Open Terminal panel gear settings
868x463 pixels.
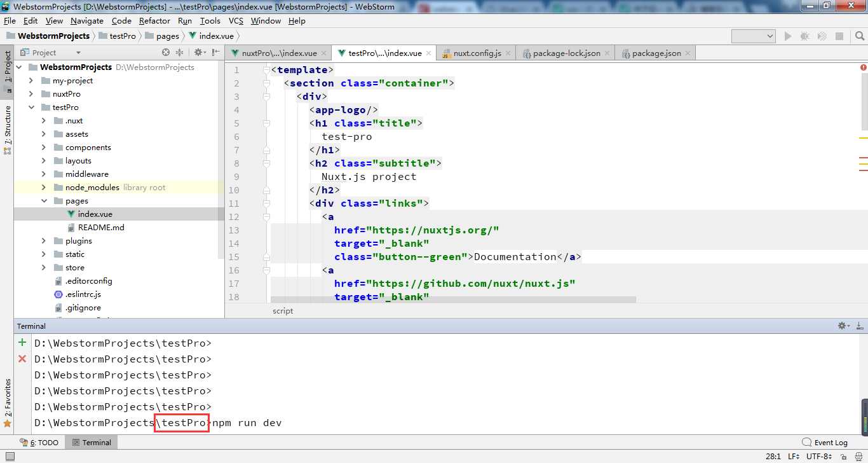tap(844, 326)
